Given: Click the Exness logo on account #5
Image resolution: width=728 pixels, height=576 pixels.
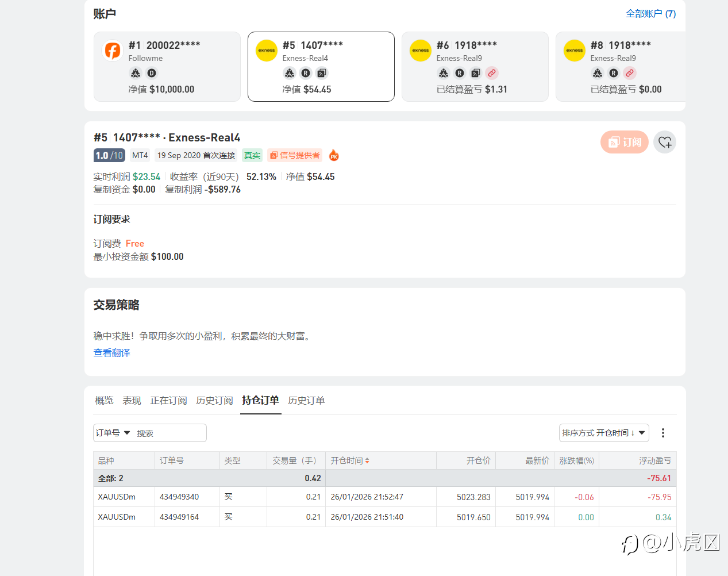Looking at the screenshot, I should pos(267,51).
